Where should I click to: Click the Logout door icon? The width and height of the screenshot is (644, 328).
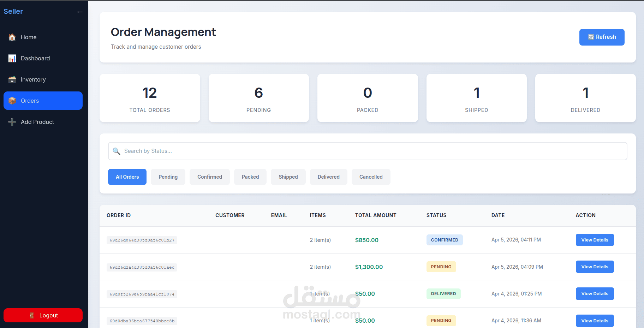(x=32, y=315)
